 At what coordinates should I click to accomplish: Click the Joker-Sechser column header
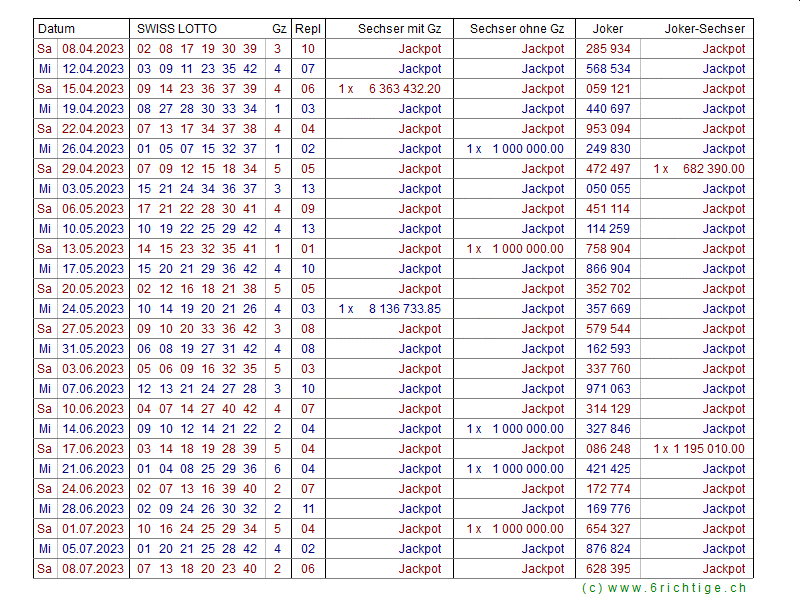point(705,29)
